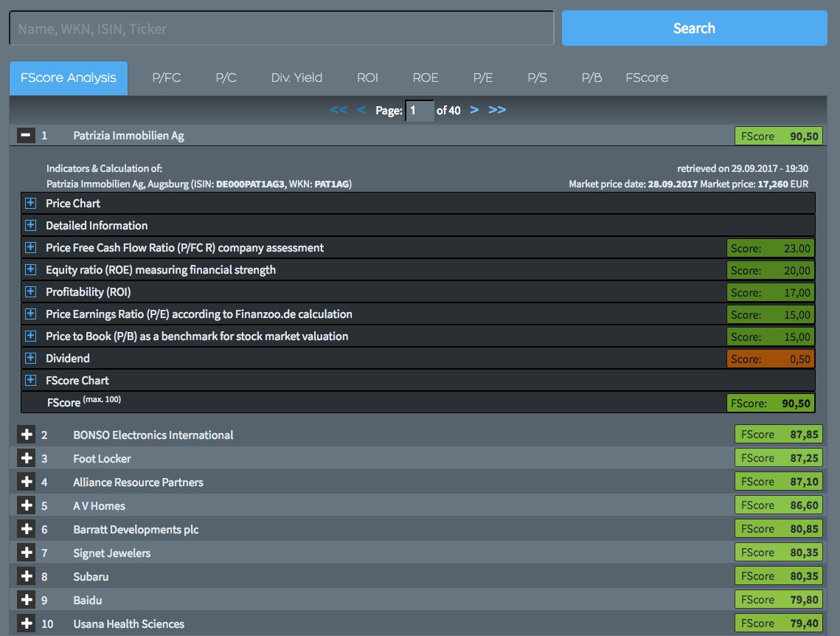
Task: Click the retrieved on 29.09.2017 text
Action: pos(743,168)
